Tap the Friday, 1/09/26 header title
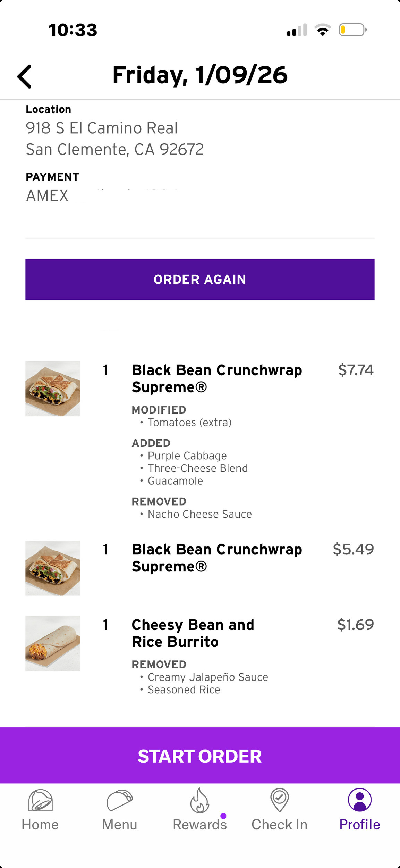The height and width of the screenshot is (868, 400). (200, 75)
